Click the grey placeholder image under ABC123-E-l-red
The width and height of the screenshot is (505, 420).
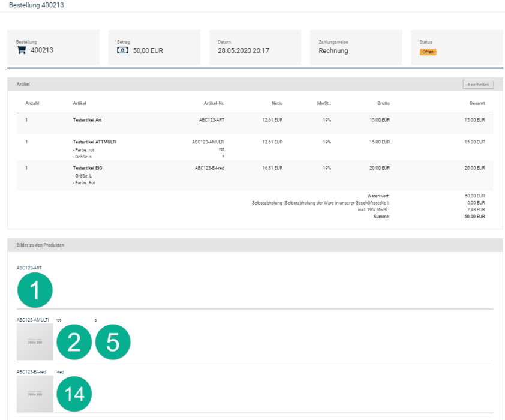pos(35,394)
